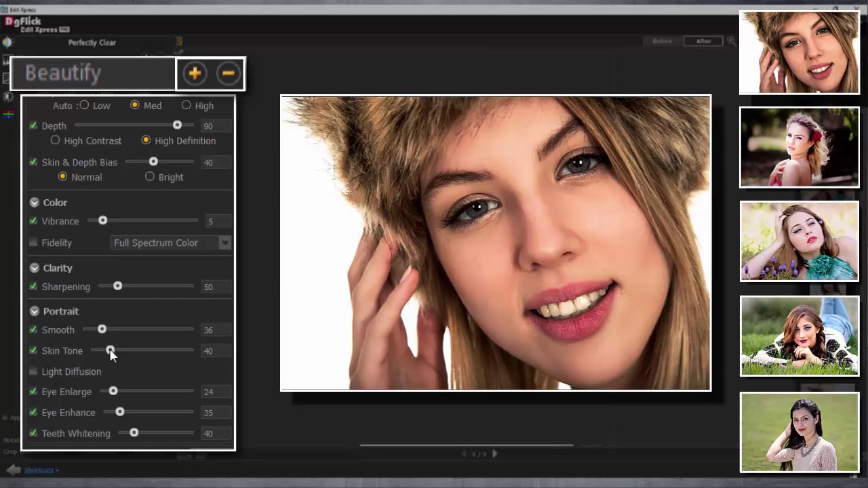Collapse the Clarity section
The width and height of the screenshot is (868, 488).
click(34, 268)
